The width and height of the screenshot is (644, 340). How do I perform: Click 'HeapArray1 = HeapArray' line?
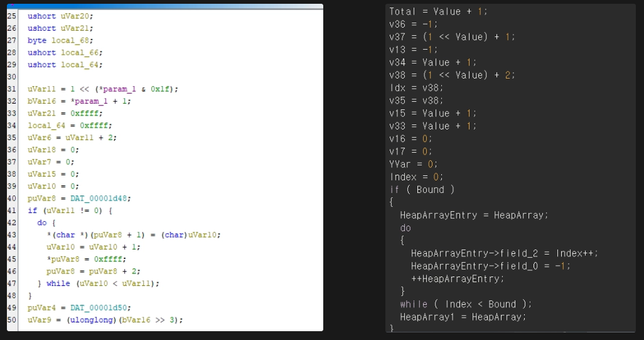(x=463, y=317)
